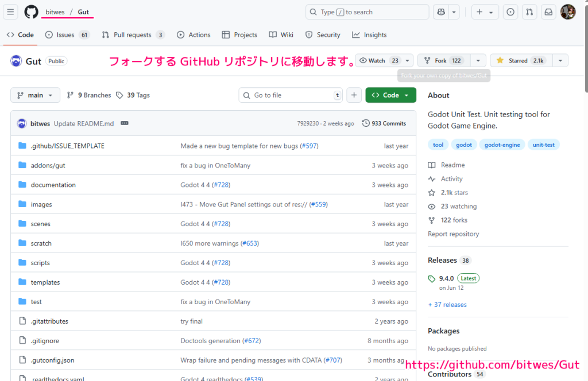Open the images folder
The image size is (588, 381).
point(41,204)
